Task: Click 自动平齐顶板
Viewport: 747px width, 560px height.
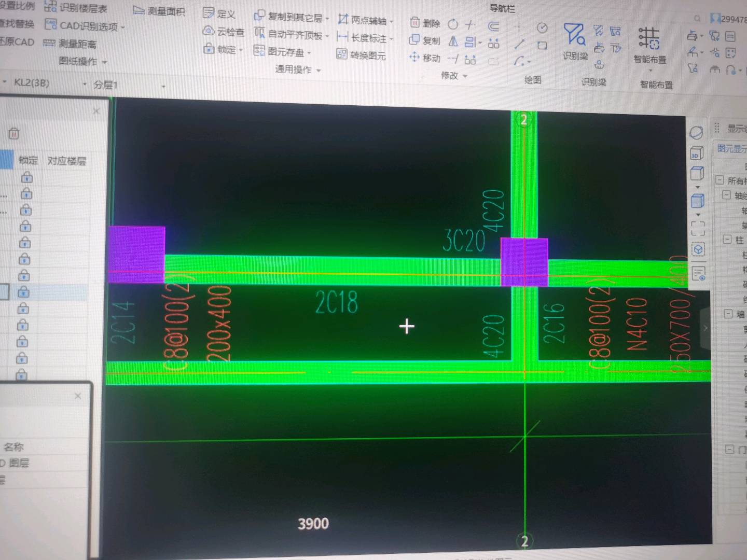Action: (x=292, y=35)
